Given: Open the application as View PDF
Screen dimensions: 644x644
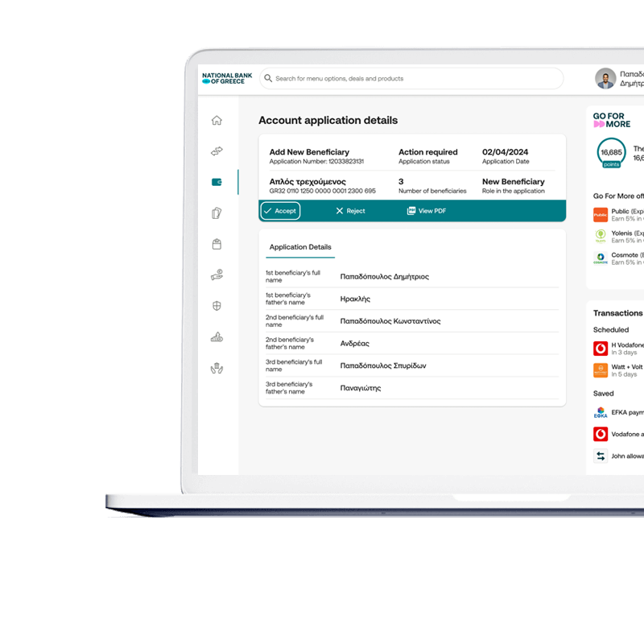Looking at the screenshot, I should [x=426, y=211].
